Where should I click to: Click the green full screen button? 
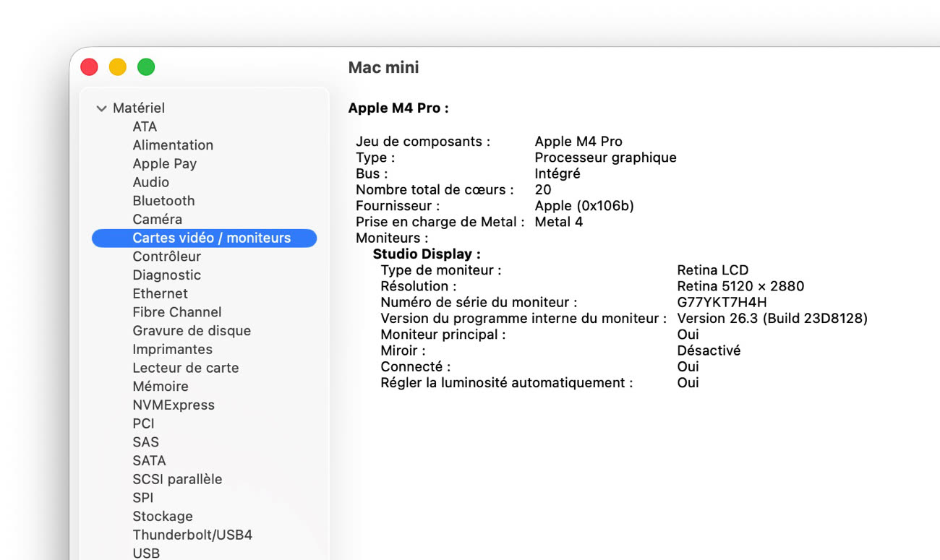(146, 67)
